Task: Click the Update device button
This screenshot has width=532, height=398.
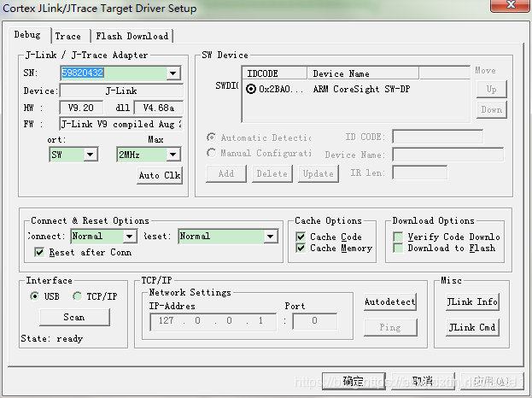Action: pos(319,173)
